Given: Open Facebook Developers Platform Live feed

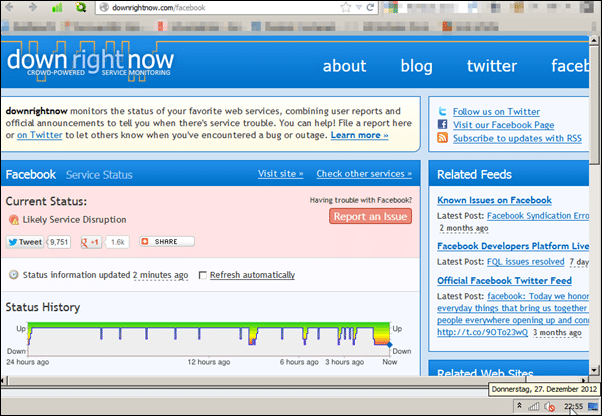Looking at the screenshot, I should (x=513, y=246).
